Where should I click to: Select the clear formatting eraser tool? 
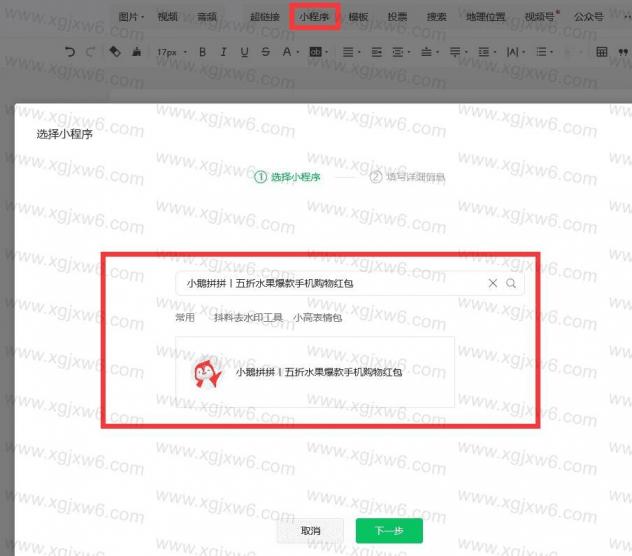pos(114,52)
